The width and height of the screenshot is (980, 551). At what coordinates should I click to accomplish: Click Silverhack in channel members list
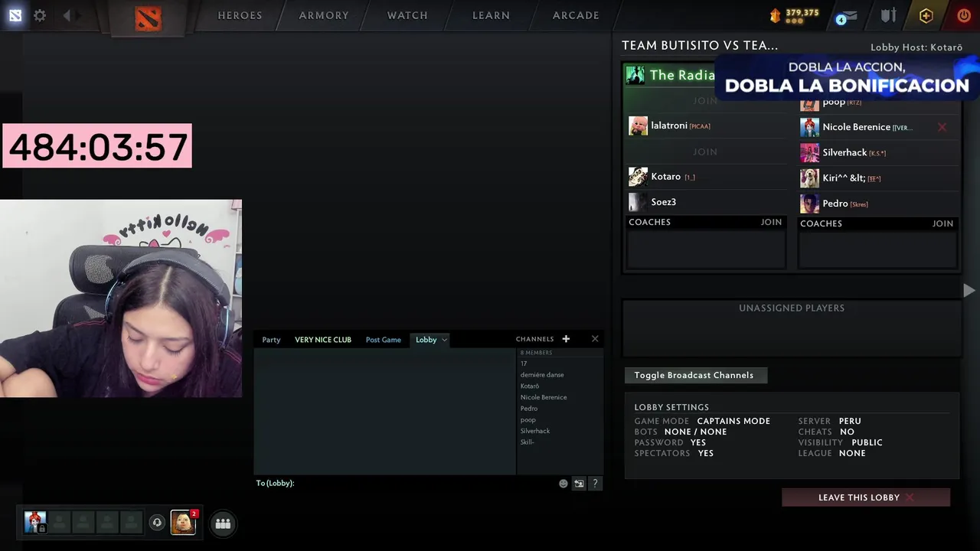535,431
